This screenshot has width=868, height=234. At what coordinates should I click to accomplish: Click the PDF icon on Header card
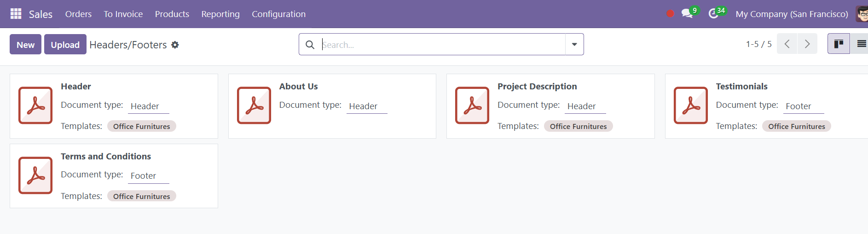point(35,105)
